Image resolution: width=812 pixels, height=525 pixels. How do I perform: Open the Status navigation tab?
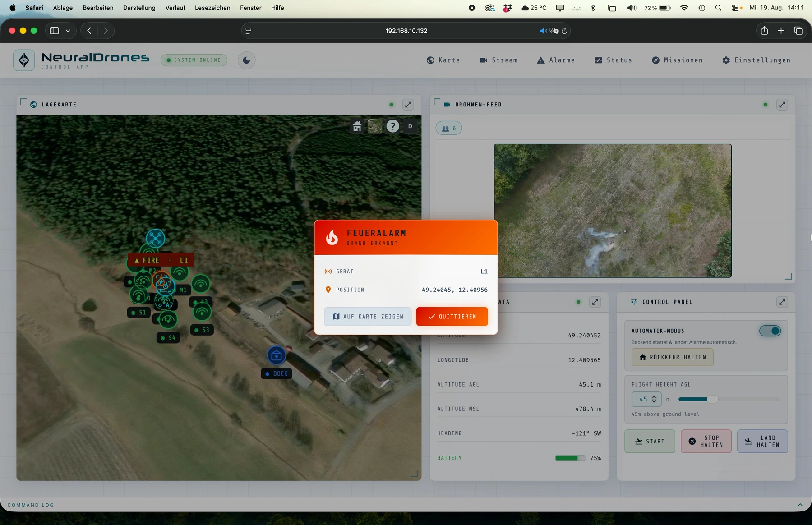click(x=613, y=60)
